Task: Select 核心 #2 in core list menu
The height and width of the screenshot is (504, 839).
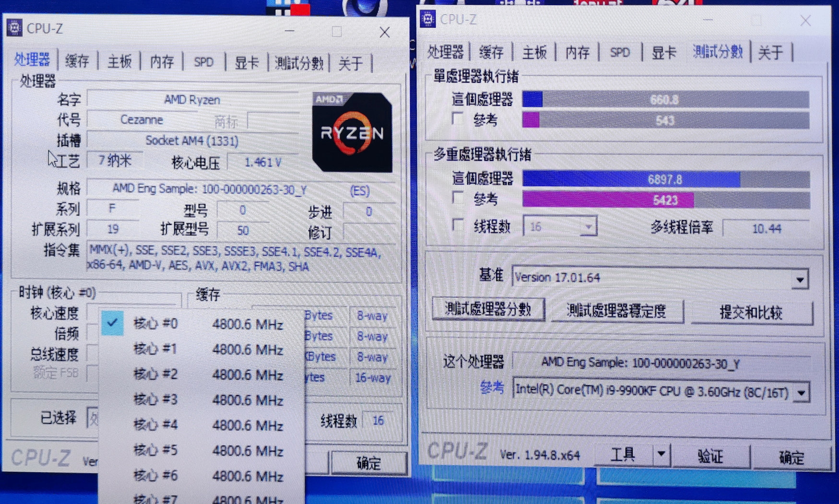Action: pos(201,375)
